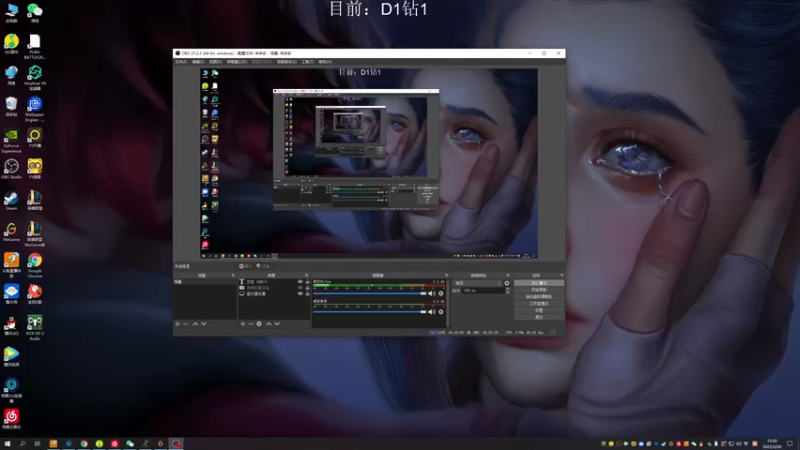Move source down in Sources panel

tap(277, 324)
